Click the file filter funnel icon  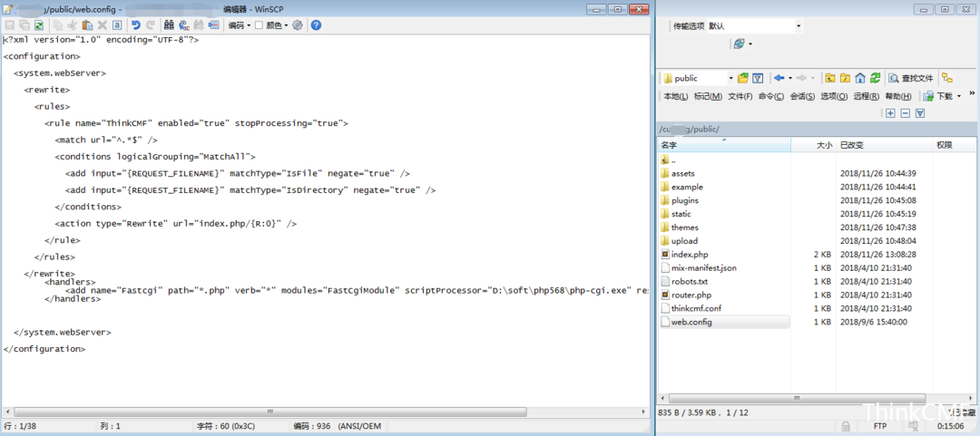tap(758, 78)
